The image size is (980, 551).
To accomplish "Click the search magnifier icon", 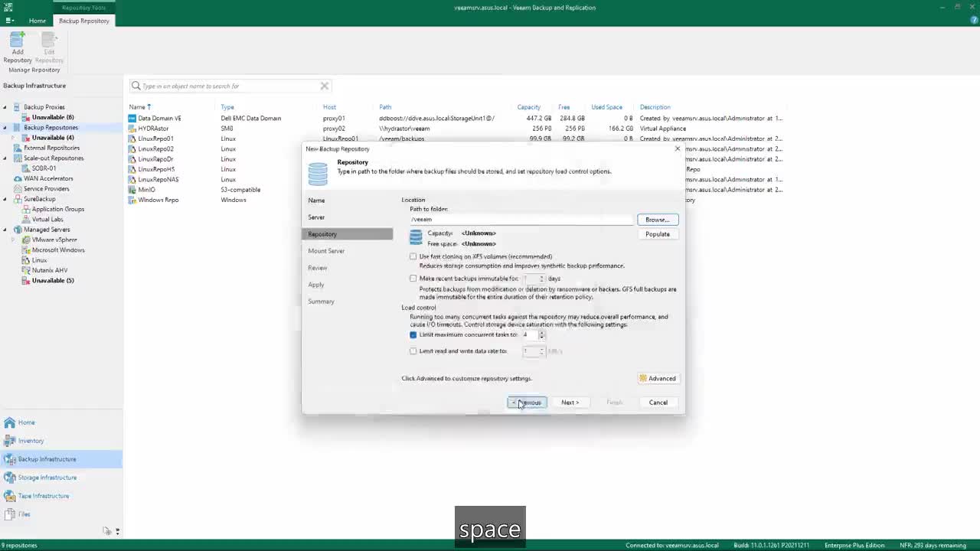I will (136, 86).
